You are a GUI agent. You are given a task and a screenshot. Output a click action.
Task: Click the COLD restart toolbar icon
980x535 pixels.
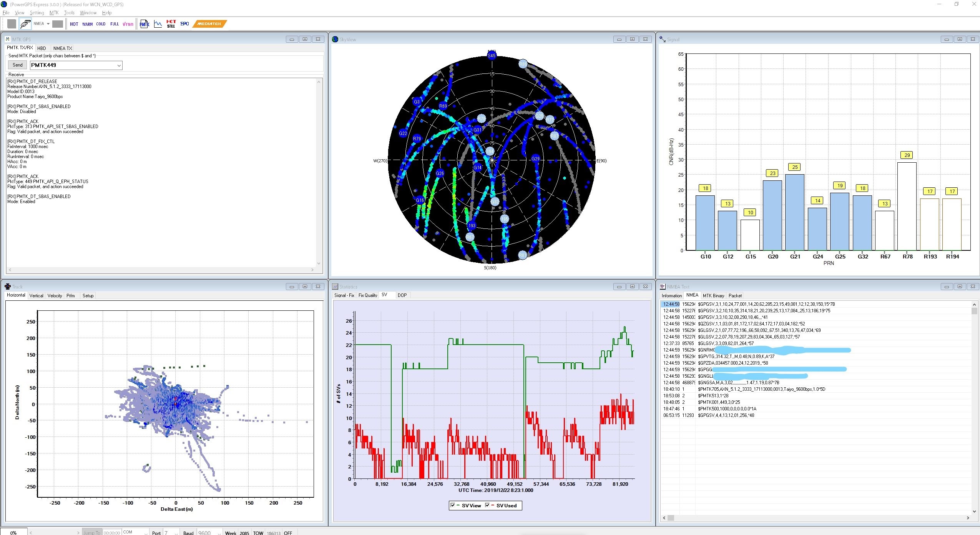[101, 24]
